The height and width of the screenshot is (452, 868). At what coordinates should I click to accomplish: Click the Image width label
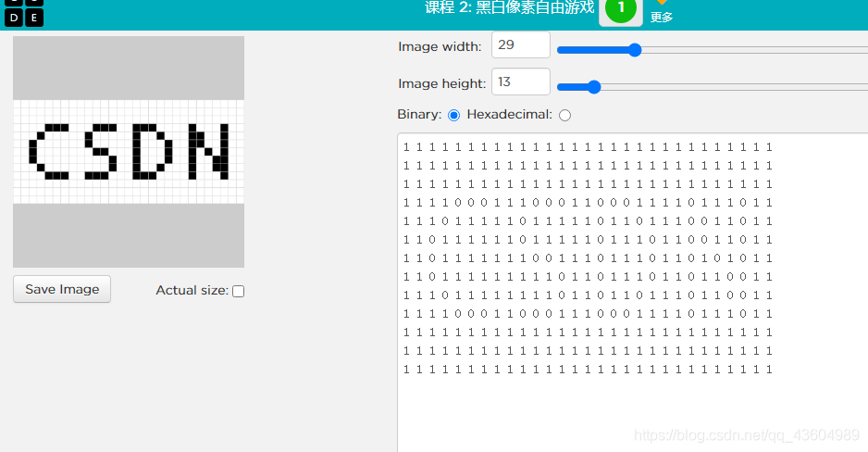[440, 46]
